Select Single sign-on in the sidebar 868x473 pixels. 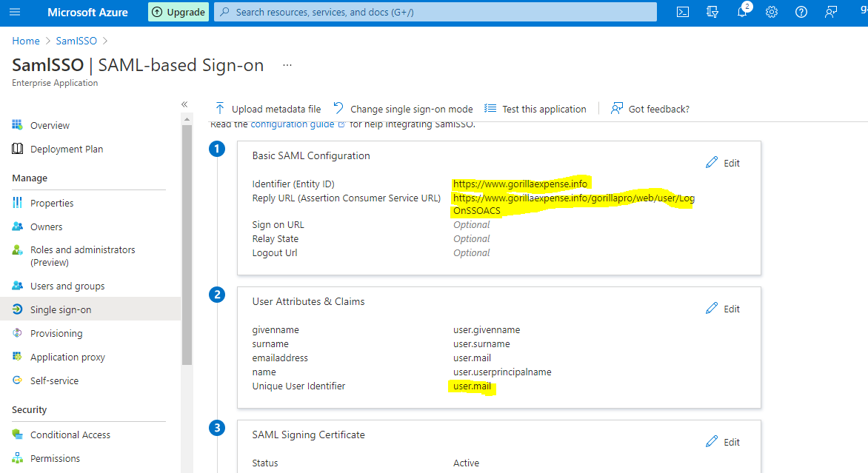(90, 310)
